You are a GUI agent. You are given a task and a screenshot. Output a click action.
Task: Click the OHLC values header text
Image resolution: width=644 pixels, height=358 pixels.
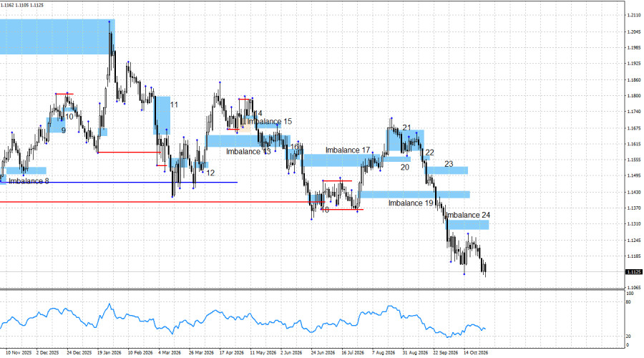[22, 5]
